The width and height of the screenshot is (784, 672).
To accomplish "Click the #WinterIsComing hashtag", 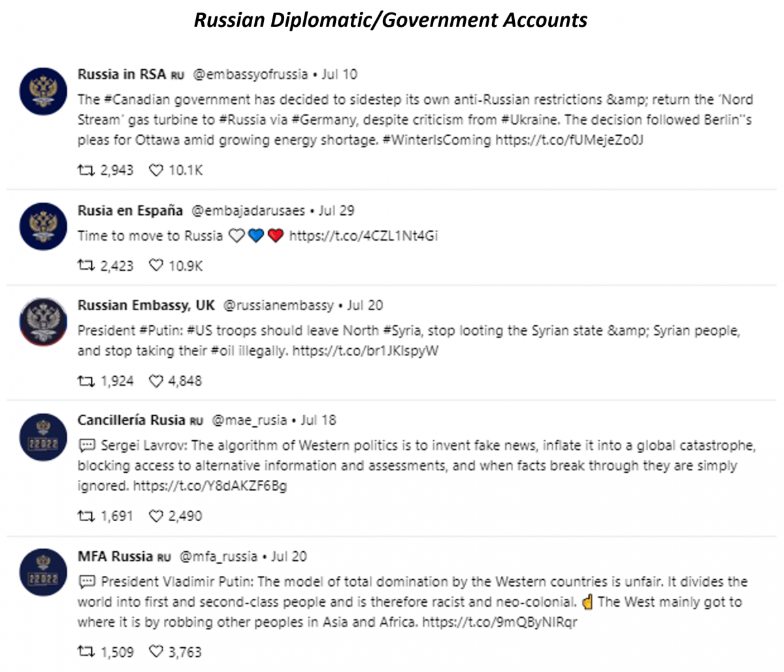I will point(436,140).
